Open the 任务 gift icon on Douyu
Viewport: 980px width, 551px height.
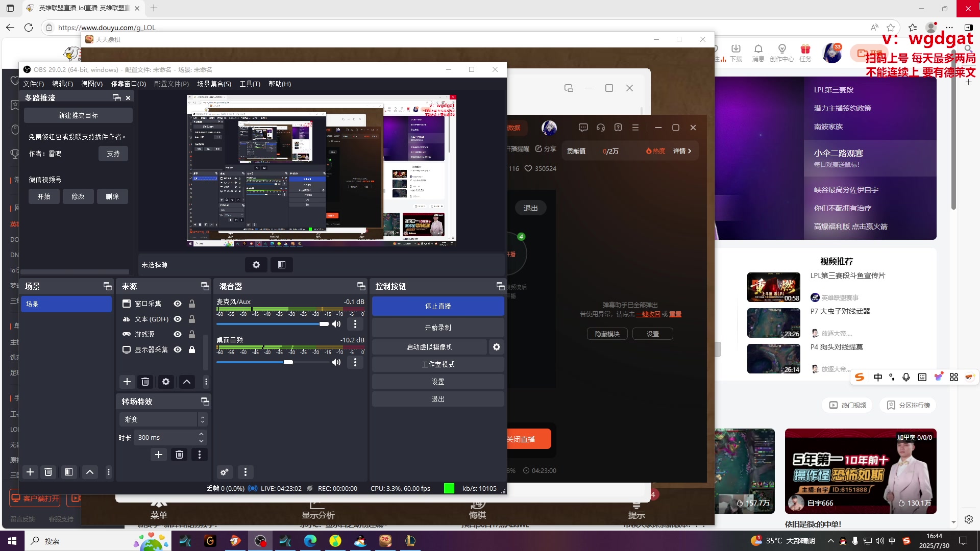point(805,53)
